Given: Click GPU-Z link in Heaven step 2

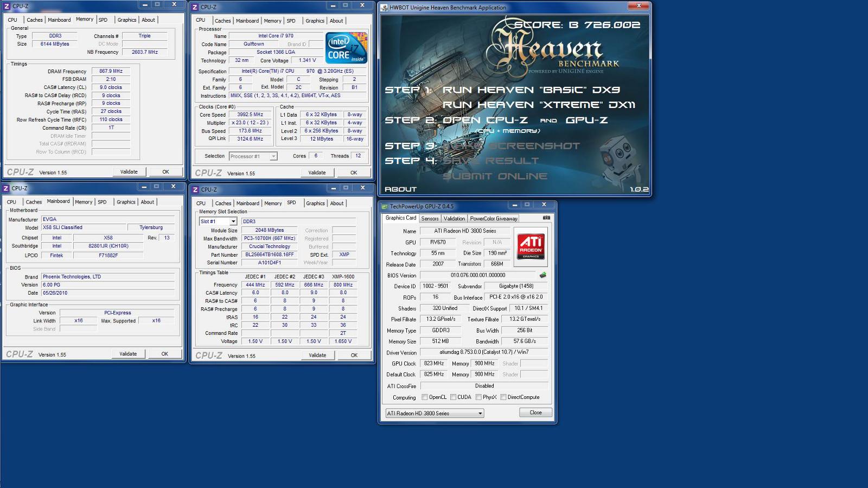Looking at the screenshot, I should tap(586, 120).
